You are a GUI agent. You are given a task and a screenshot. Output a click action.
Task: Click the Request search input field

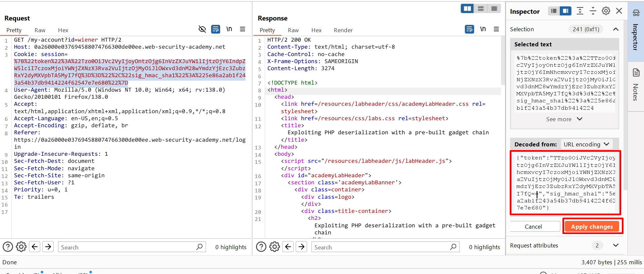pyautogui.click(x=128, y=247)
